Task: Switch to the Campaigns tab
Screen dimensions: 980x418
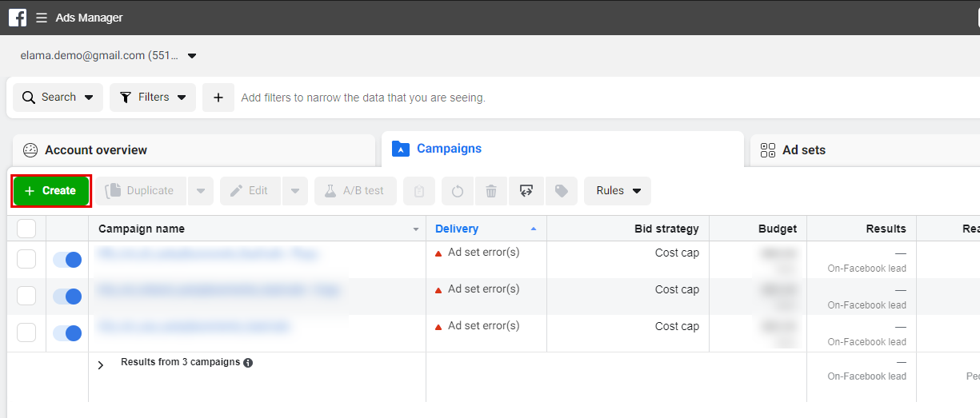Action: [x=563, y=149]
